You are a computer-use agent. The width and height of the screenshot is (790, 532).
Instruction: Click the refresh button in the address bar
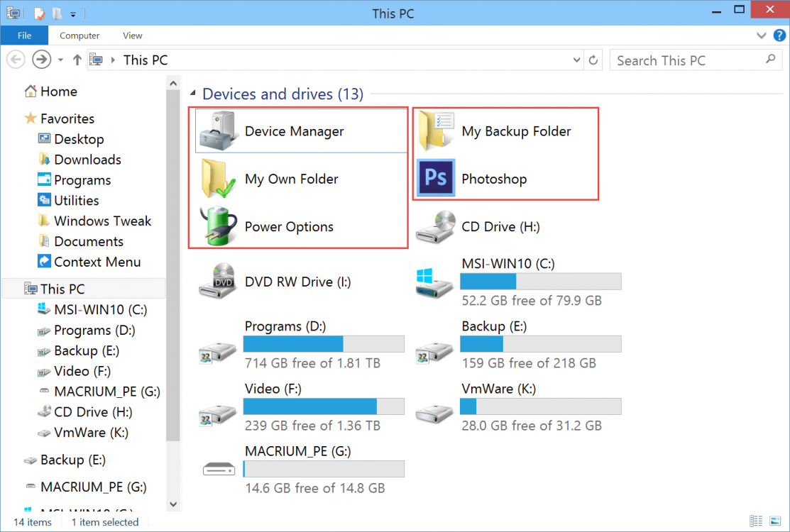point(593,60)
